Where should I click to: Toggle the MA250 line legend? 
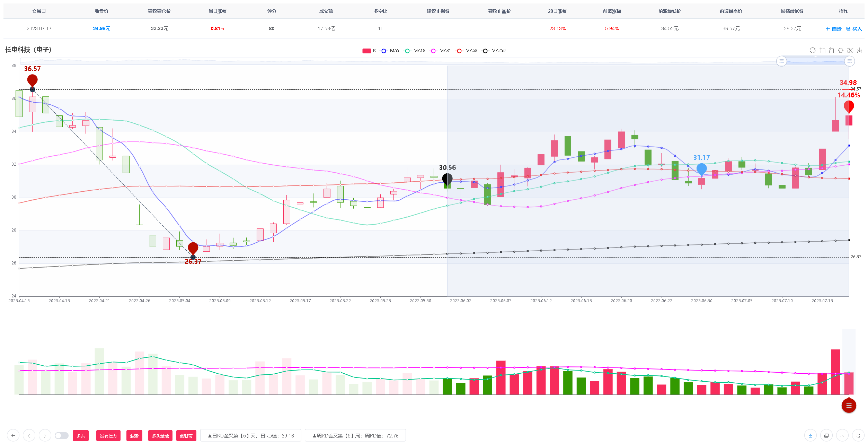click(494, 51)
